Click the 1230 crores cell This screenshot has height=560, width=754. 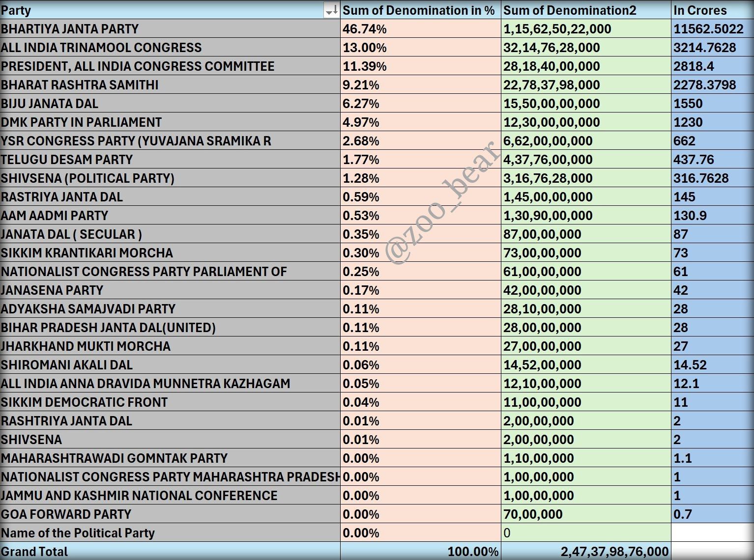(x=713, y=122)
